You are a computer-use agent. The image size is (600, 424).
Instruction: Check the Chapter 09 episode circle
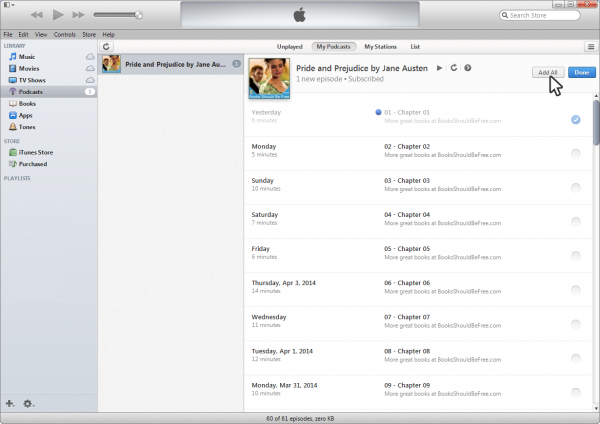tap(576, 393)
